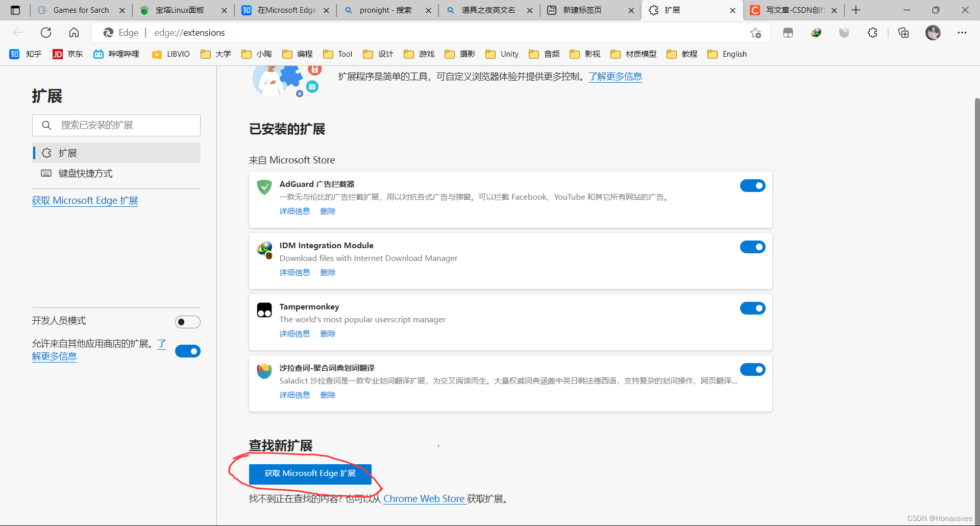The width and height of the screenshot is (980, 526).
Task: Open the English bookmark folder
Action: pyautogui.click(x=727, y=54)
